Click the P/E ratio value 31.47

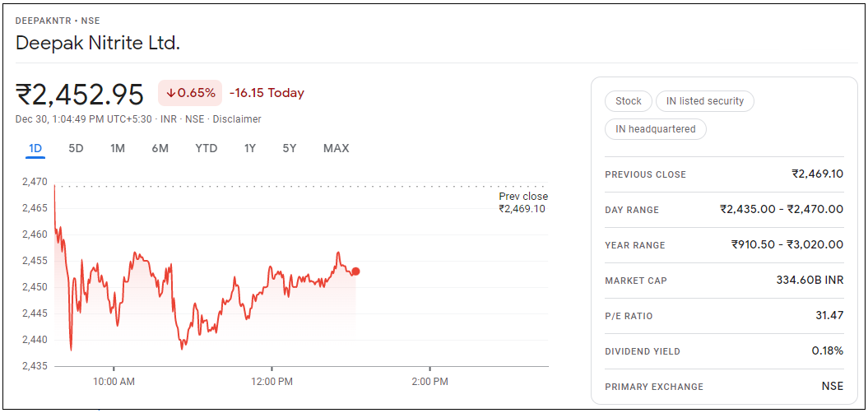[829, 316]
